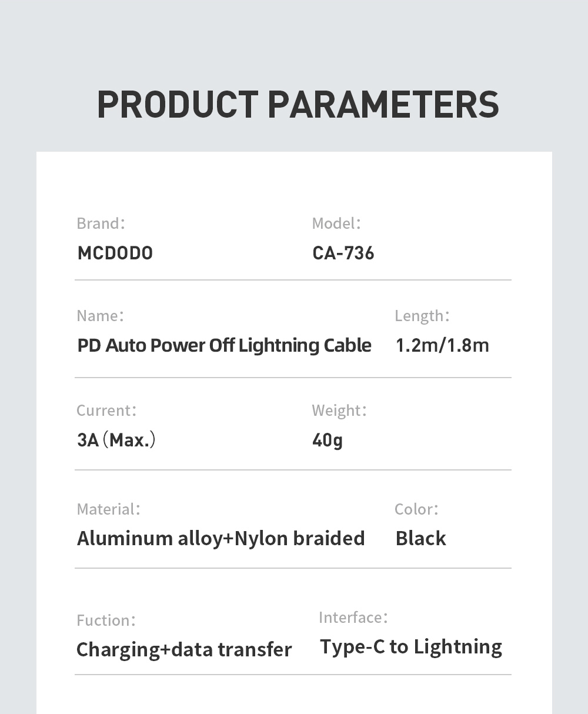Click the MCDODO brand value

[115, 253]
